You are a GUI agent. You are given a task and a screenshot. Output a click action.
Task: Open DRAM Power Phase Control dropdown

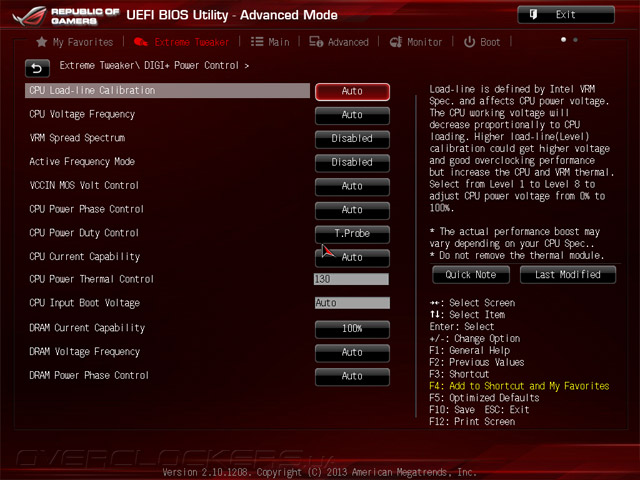(x=352, y=376)
